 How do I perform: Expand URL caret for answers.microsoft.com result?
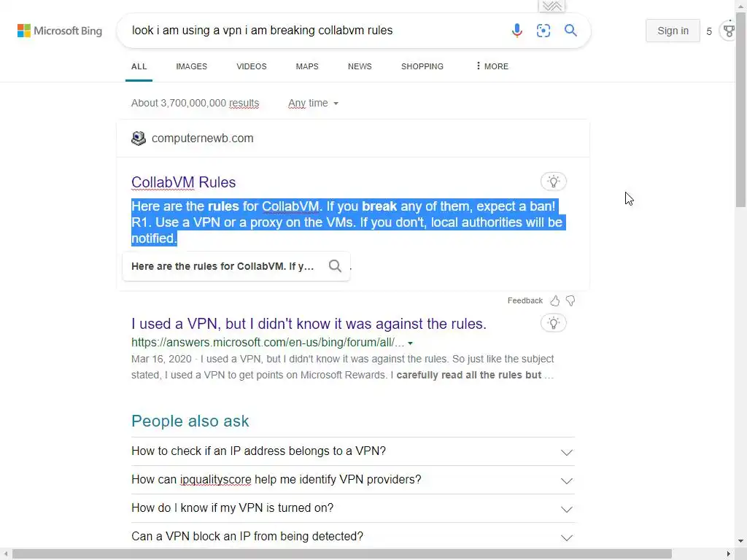410,343
